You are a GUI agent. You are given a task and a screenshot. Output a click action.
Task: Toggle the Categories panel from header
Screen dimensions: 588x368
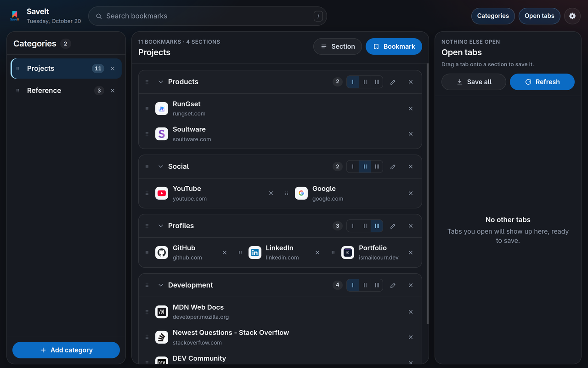pos(493,16)
